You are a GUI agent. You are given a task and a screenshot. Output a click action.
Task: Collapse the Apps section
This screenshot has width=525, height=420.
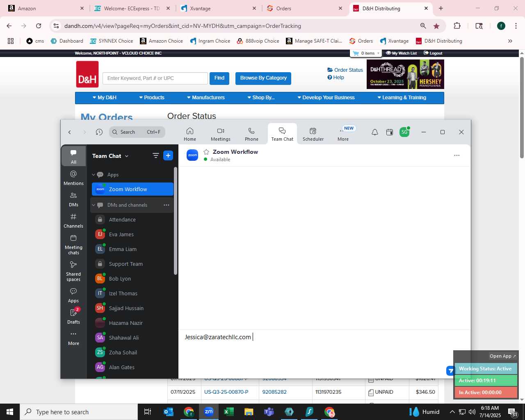pos(94,175)
